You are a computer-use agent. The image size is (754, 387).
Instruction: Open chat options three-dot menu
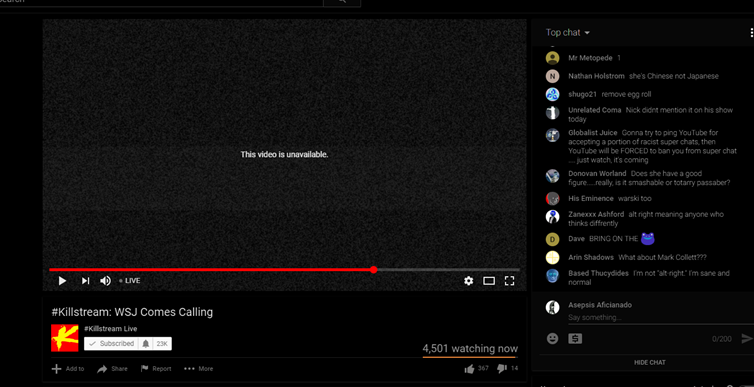point(751,33)
